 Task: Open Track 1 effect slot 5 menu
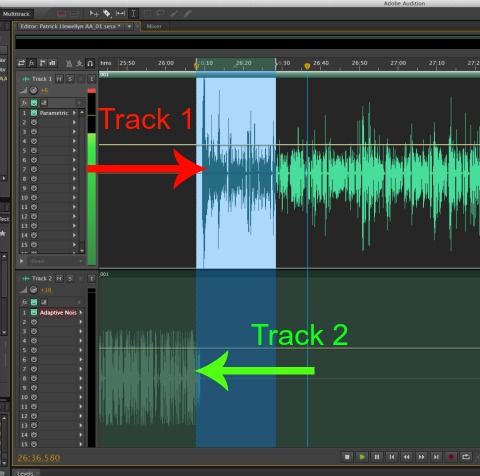tap(74, 150)
